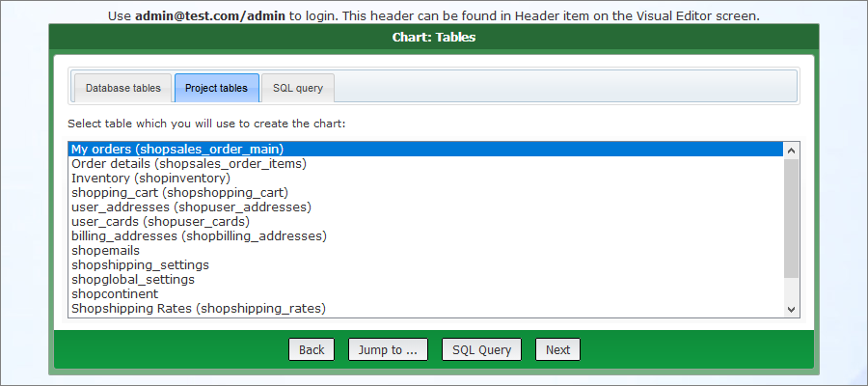Viewport: 868px width, 386px height.
Task: Open the Jump to ... menu button
Action: click(x=388, y=349)
